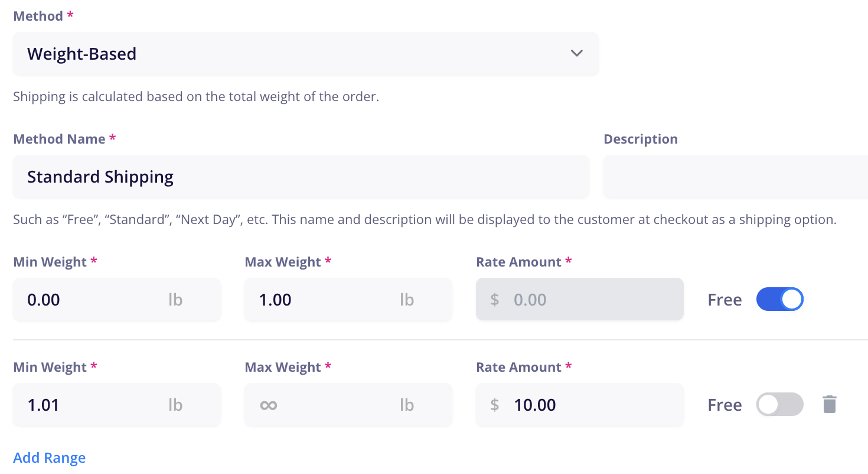Click the Max Weight field with infinity symbol

[x=348, y=405]
